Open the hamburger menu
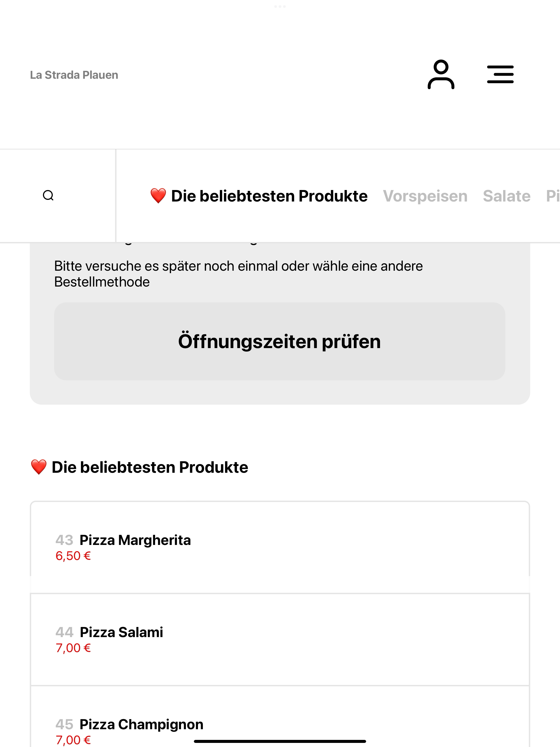 [500, 74]
